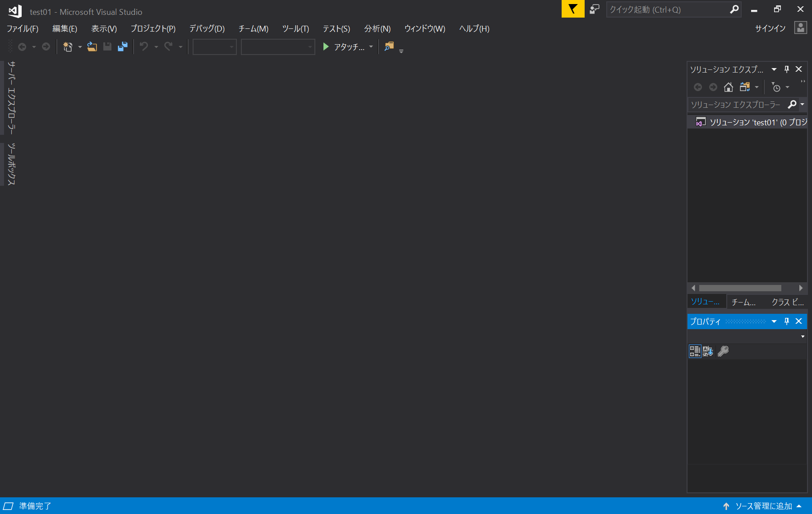Screen dimensions: 812x514
Task: Expand the toolbar overflow options
Action: (401, 50)
